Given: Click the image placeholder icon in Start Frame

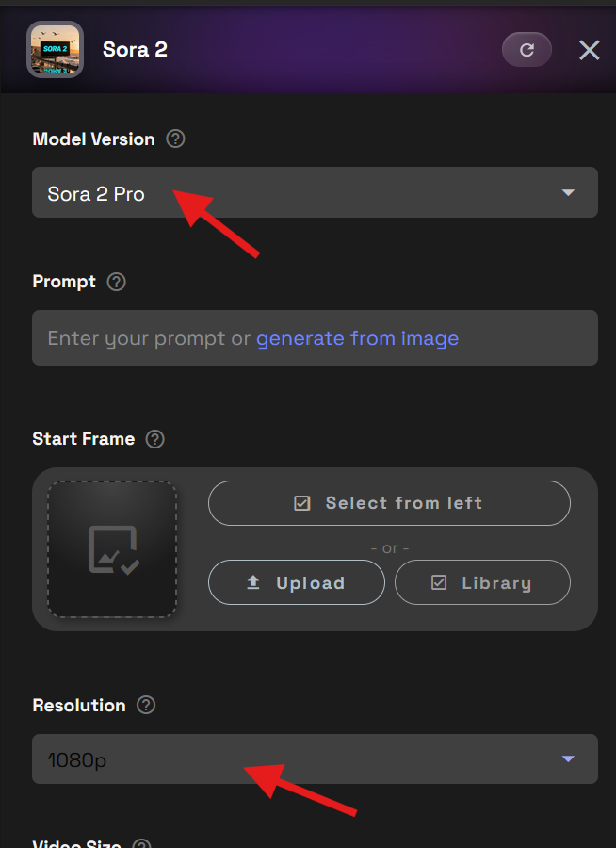Looking at the screenshot, I should click(113, 550).
